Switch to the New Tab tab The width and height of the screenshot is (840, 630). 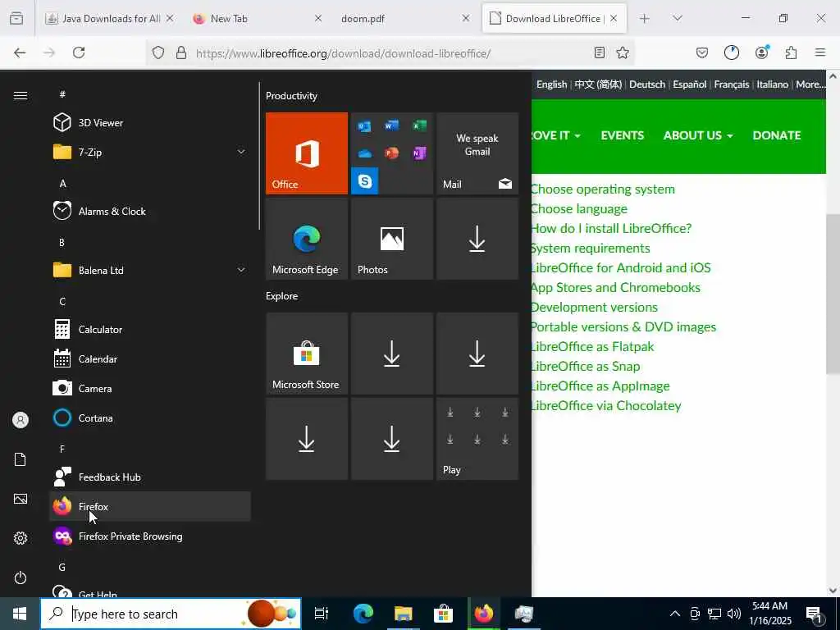(x=257, y=18)
